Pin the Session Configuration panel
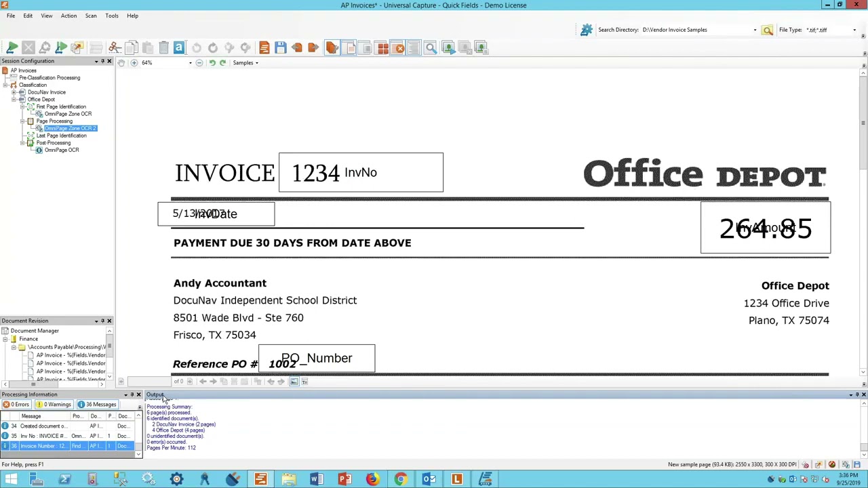The image size is (868, 488). [102, 61]
